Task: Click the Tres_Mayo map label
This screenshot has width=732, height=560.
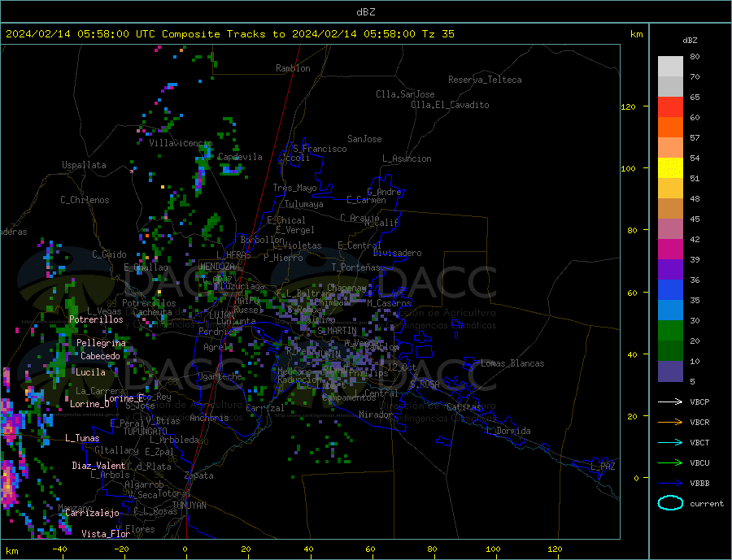Action: (294, 188)
